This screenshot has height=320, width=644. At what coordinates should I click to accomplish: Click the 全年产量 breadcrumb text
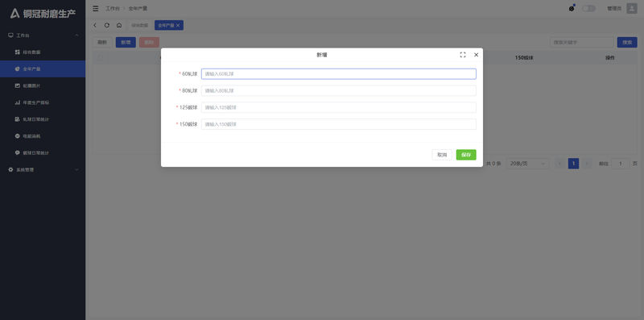point(138,8)
